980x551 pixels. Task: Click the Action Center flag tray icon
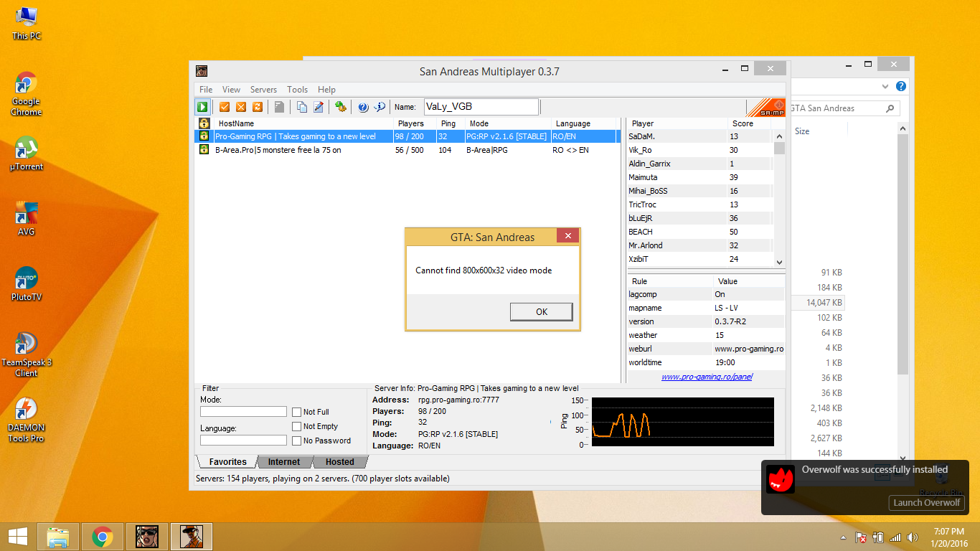pos(861,537)
